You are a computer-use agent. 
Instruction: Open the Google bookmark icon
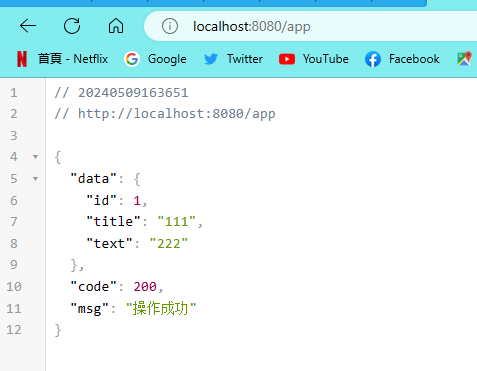click(132, 59)
